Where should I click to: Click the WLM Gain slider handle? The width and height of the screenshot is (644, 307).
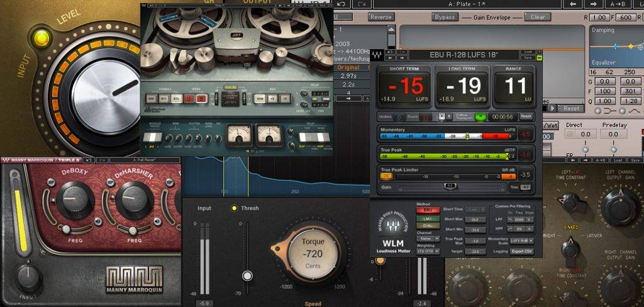[450, 186]
